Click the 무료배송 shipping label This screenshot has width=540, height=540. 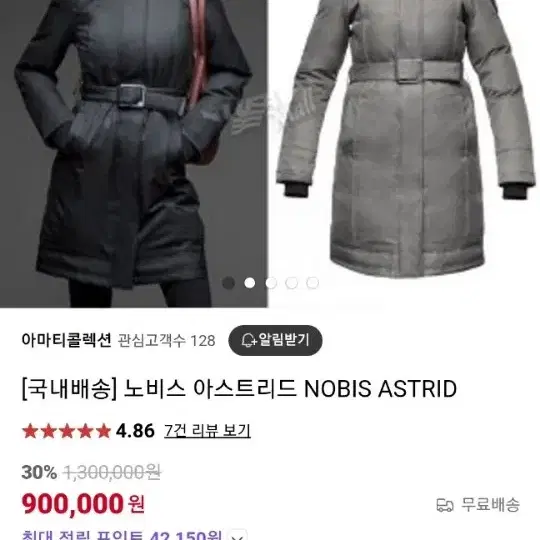(x=490, y=505)
